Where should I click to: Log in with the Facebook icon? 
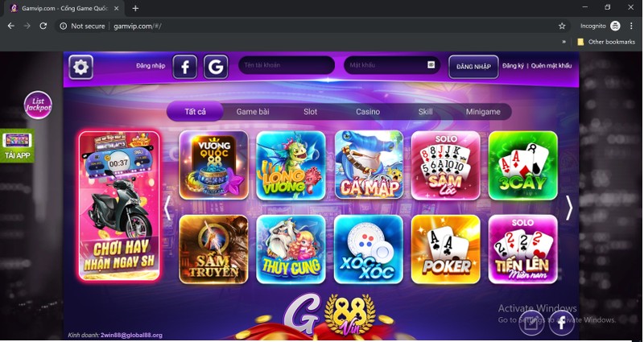tap(185, 67)
